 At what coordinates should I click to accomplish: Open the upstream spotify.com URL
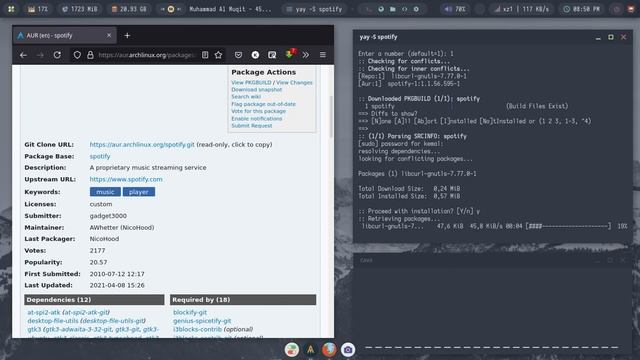tap(126, 179)
